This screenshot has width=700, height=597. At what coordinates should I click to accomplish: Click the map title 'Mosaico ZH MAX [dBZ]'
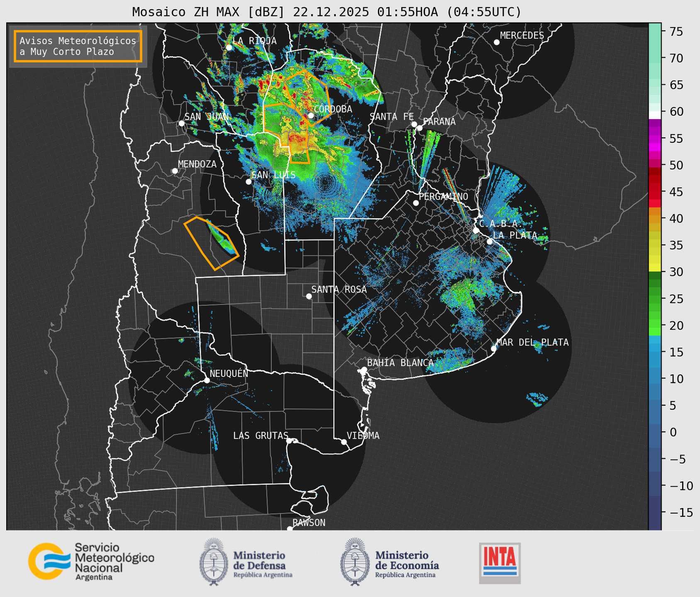coord(209,12)
